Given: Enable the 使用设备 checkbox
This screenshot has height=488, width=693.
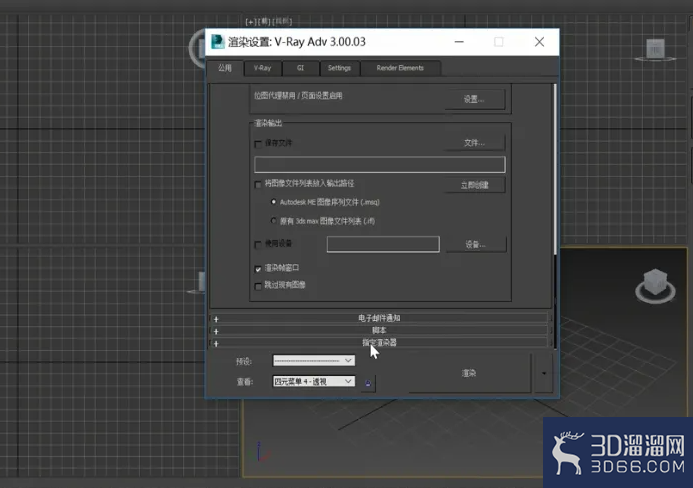Looking at the screenshot, I should [x=258, y=244].
